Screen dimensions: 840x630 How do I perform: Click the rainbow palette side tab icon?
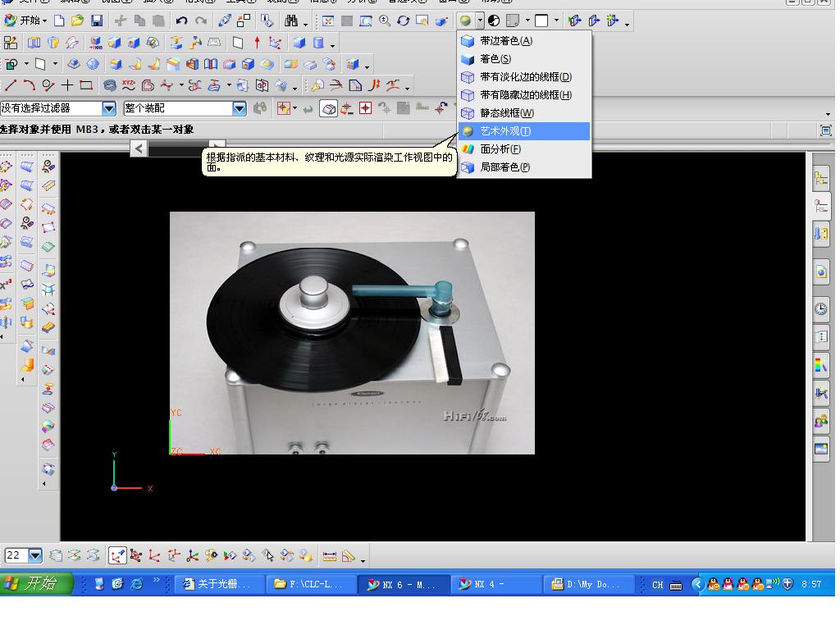click(x=821, y=365)
